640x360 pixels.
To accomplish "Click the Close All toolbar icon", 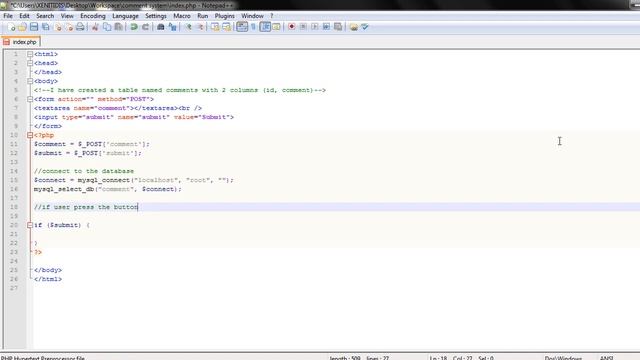I will (x=69, y=27).
